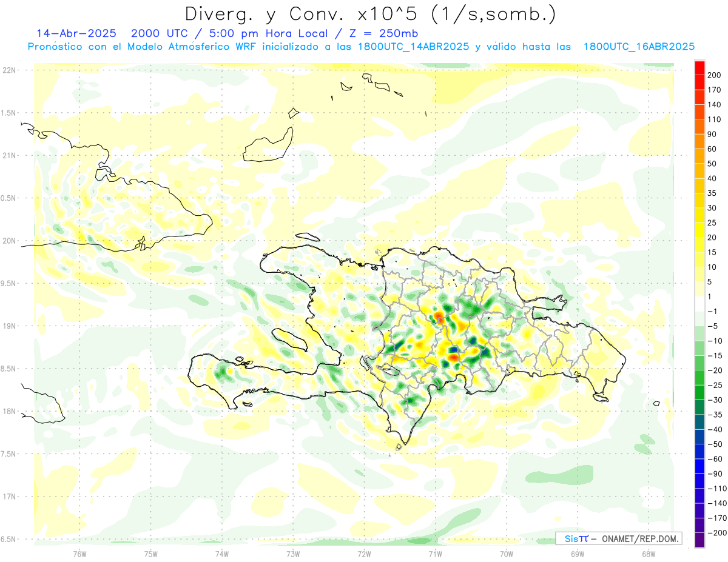This screenshot has width=728, height=562.
Task: Click the "75W" longitude label
Action: [x=150, y=554]
